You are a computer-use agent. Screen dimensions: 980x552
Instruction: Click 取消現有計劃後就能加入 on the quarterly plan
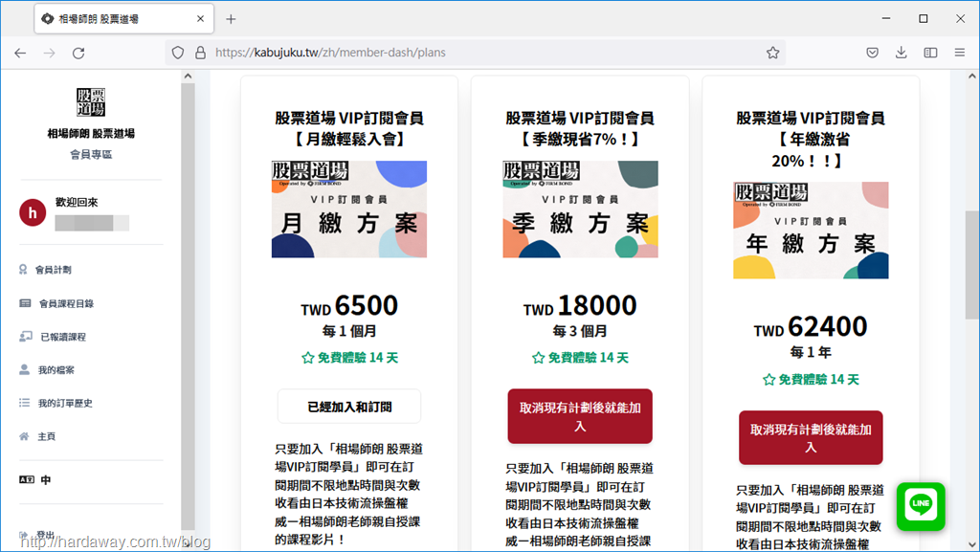(x=580, y=416)
